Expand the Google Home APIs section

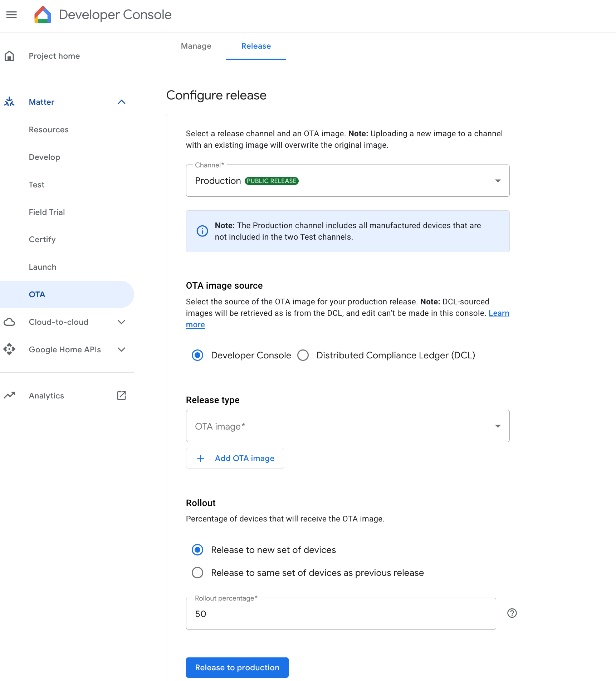point(122,349)
